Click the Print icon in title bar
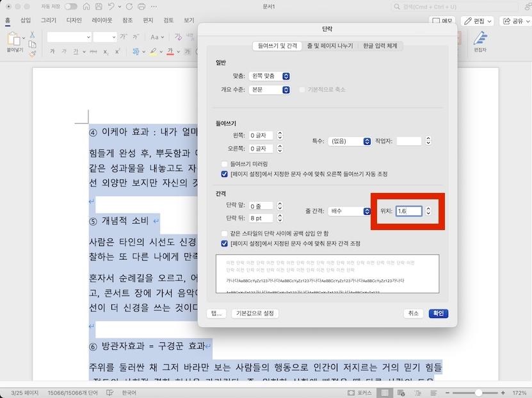Screen dimensions: 532x398 click(x=141, y=6)
